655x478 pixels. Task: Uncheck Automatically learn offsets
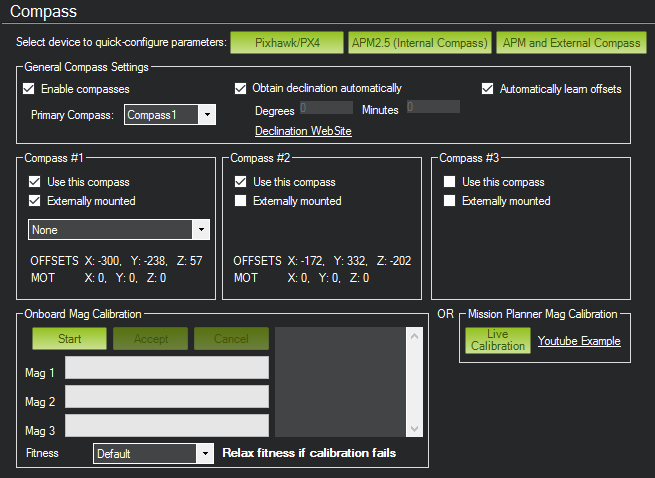coord(487,89)
